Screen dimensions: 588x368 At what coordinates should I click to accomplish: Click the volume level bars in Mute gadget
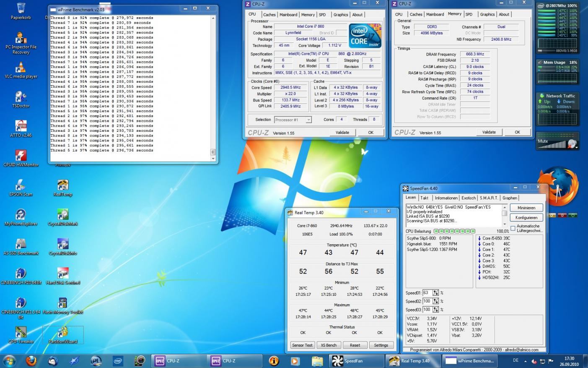[552, 145]
